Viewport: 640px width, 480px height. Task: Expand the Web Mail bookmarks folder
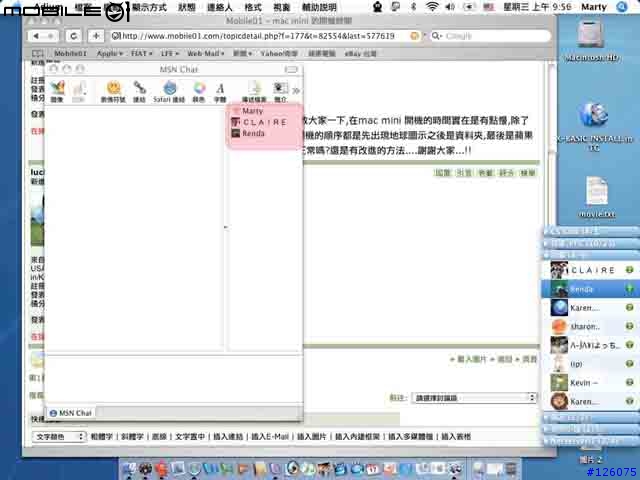[206, 53]
